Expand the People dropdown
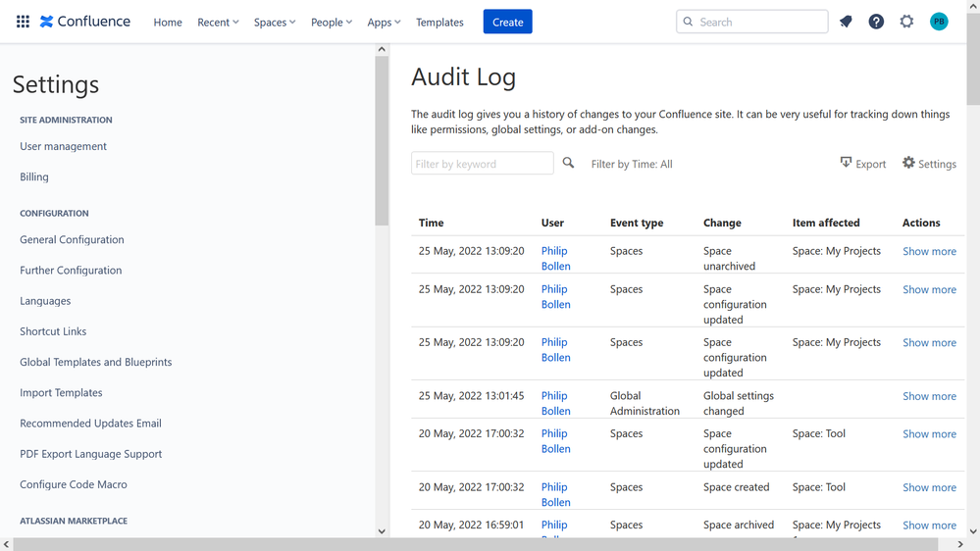980x551 pixels. (x=332, y=22)
